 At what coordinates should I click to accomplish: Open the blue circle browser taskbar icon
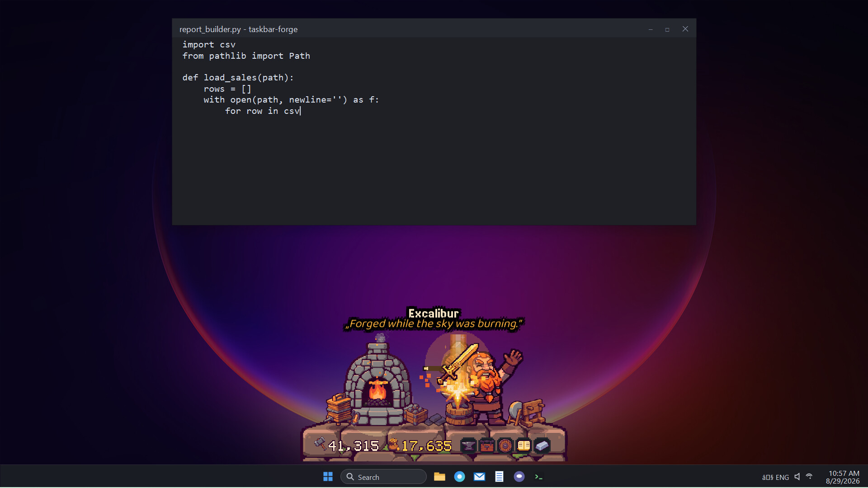pos(459,477)
